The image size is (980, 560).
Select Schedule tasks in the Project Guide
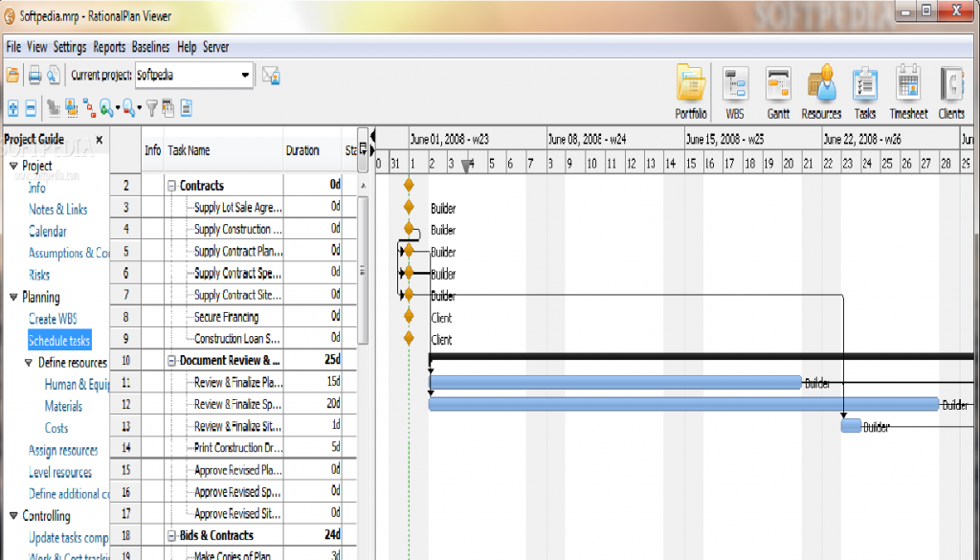[x=61, y=341]
